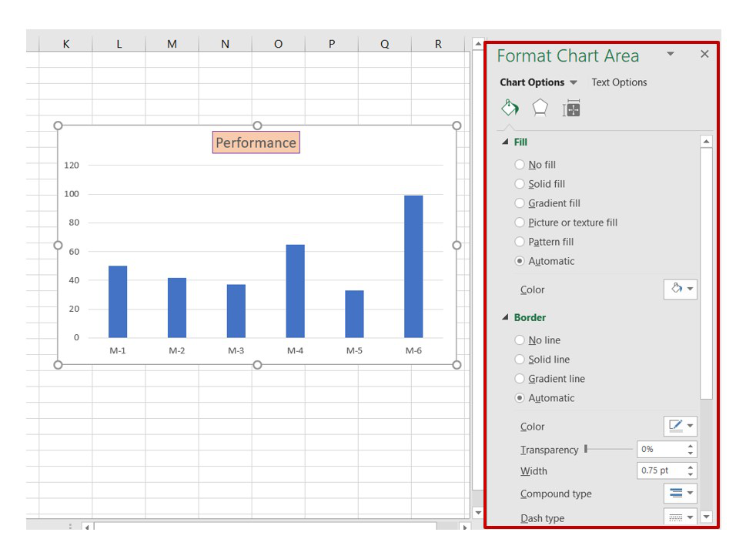
Task: Click the Transparency slider handle
Action: tap(586, 449)
